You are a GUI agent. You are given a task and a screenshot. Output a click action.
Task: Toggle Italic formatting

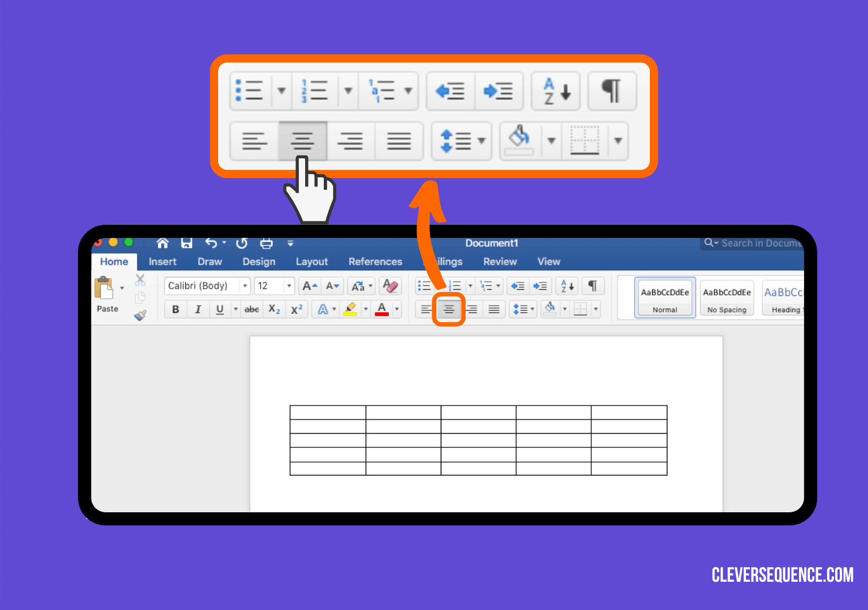click(198, 309)
